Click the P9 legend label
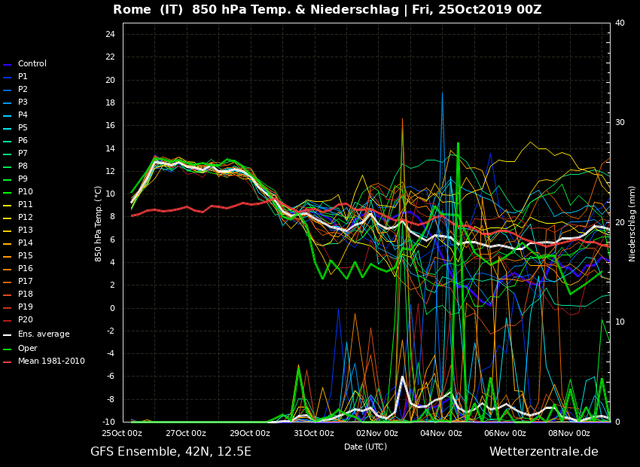This screenshot has width=640, height=467. point(23,179)
